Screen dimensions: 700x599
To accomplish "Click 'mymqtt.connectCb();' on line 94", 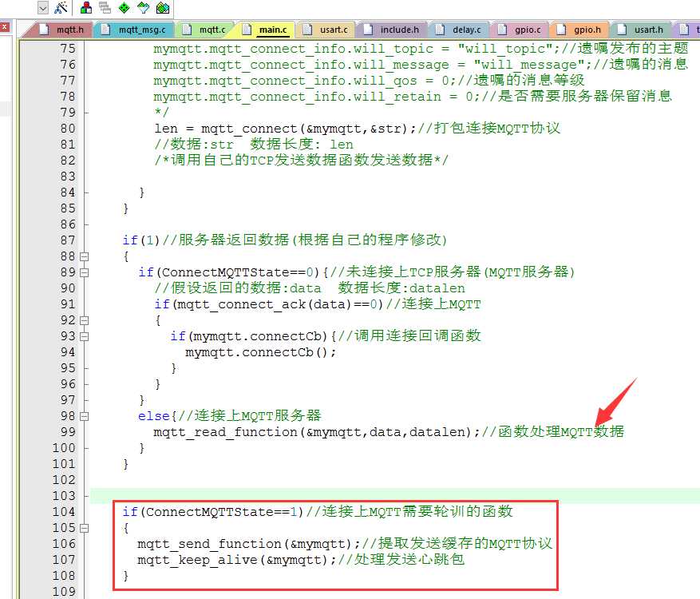I will click(x=261, y=352).
